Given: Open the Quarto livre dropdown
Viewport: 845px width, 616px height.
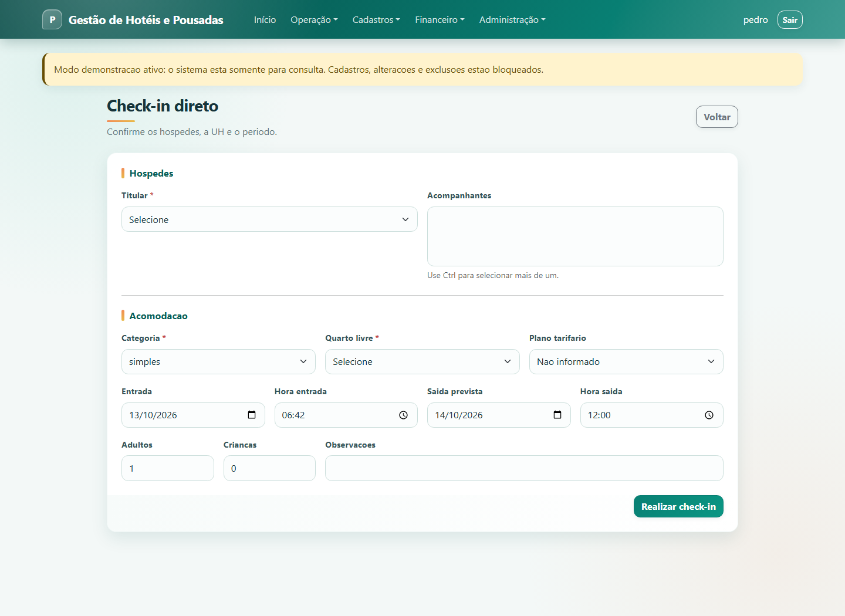Looking at the screenshot, I should [x=422, y=361].
